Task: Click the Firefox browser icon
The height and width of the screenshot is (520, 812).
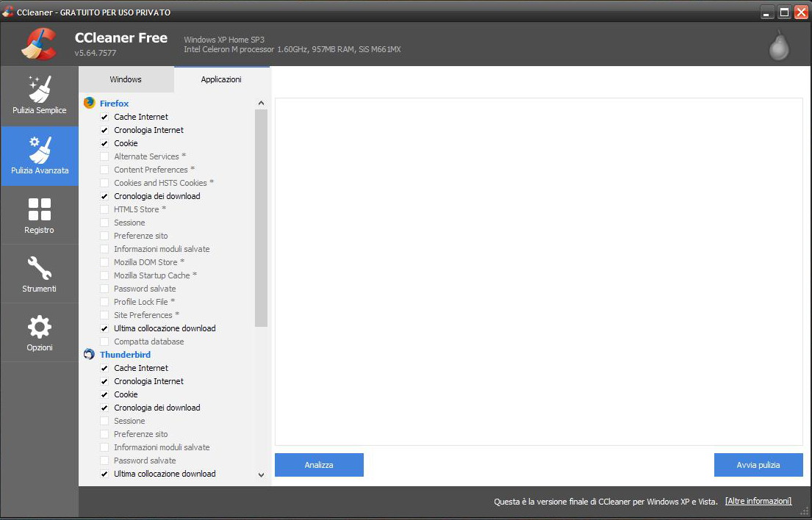Action: click(x=89, y=102)
